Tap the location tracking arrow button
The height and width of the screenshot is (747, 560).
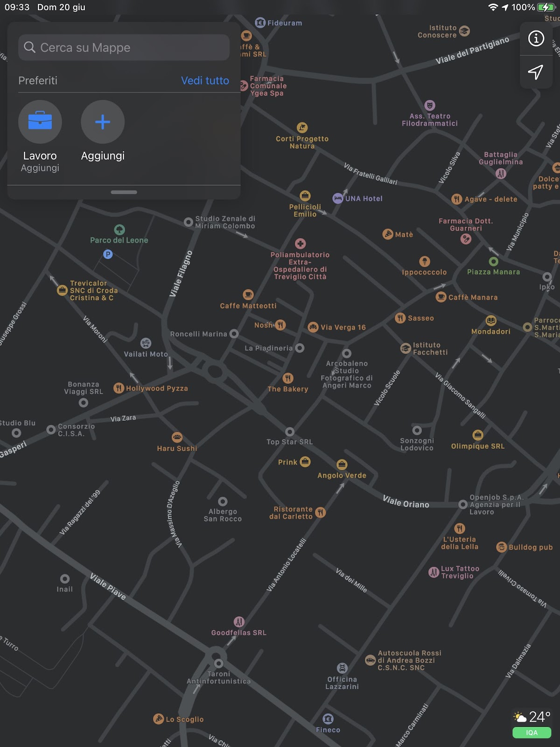pyautogui.click(x=536, y=72)
